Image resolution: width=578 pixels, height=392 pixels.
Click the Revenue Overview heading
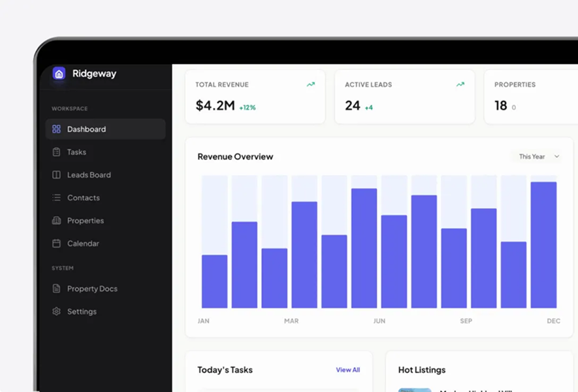point(235,156)
